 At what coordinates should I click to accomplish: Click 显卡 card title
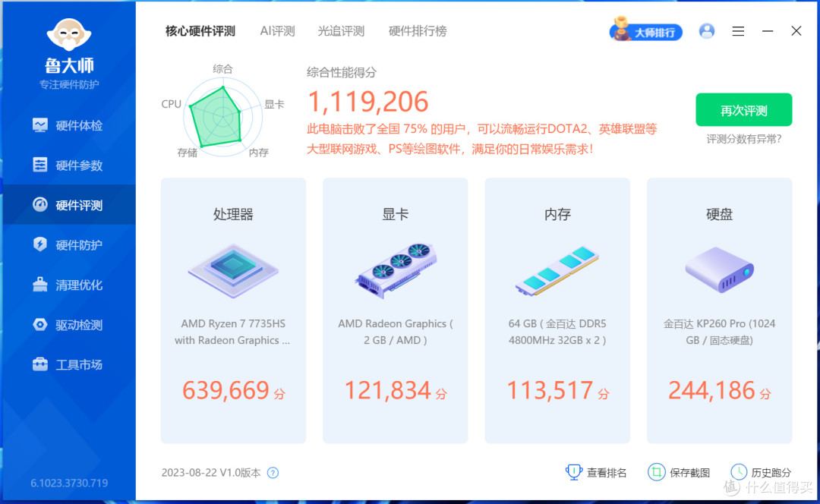[x=396, y=214]
